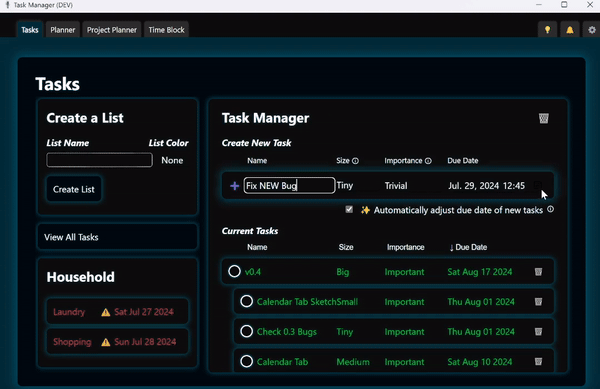Delete Check 0.3 Bugs task trash icon
The image size is (600, 389).
tap(538, 331)
